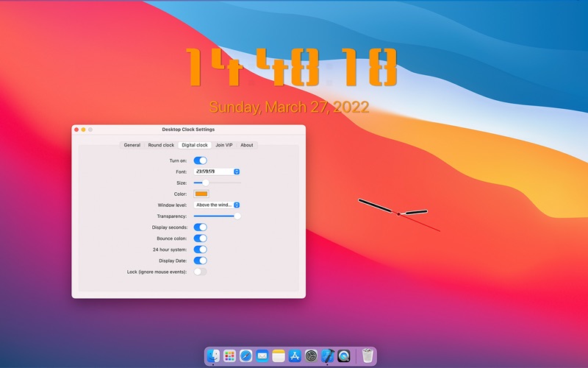Open QuickTime Player from the Dock
588x368 pixels.
pyautogui.click(x=344, y=355)
